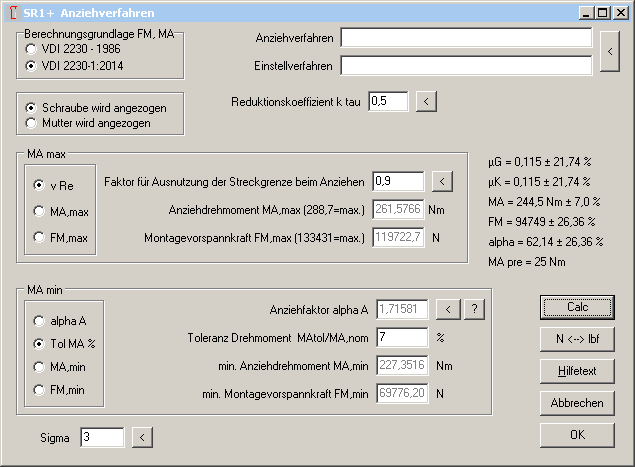
Task: Click Abbrechen to cancel the dialog
Action: [576, 402]
